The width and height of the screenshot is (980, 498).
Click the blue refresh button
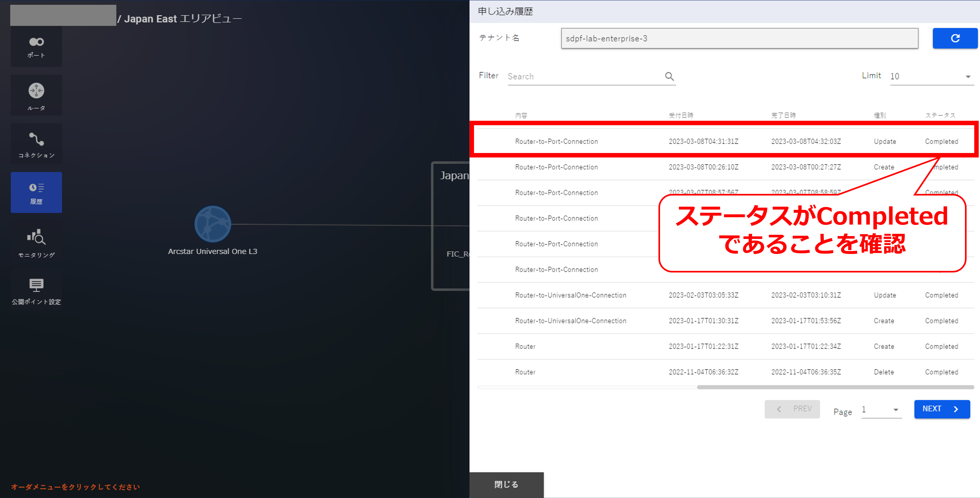(954, 38)
